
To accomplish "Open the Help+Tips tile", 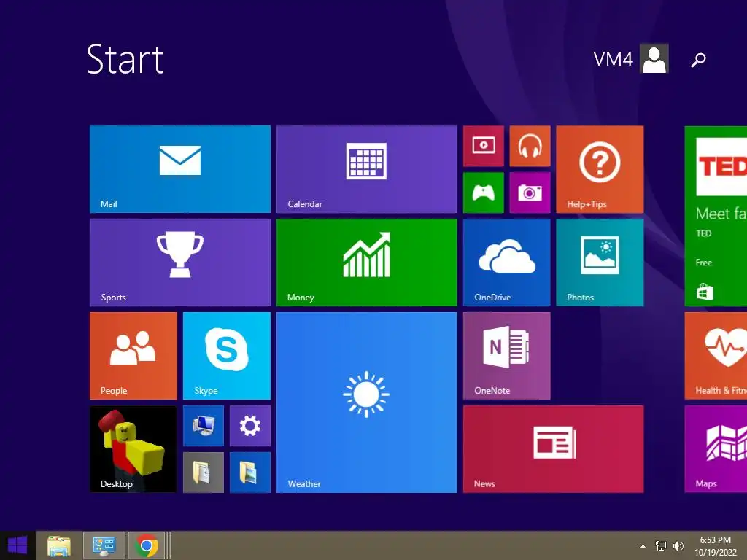I will [600, 169].
